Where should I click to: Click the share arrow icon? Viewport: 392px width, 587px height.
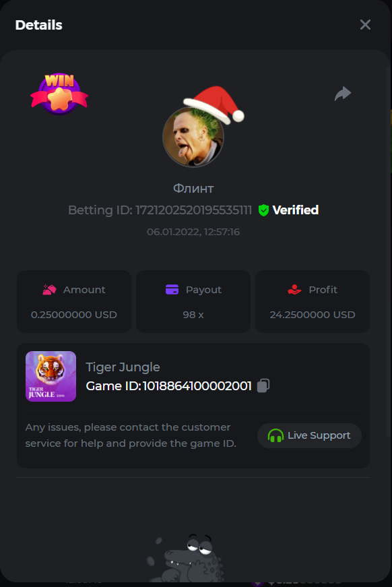tap(343, 94)
